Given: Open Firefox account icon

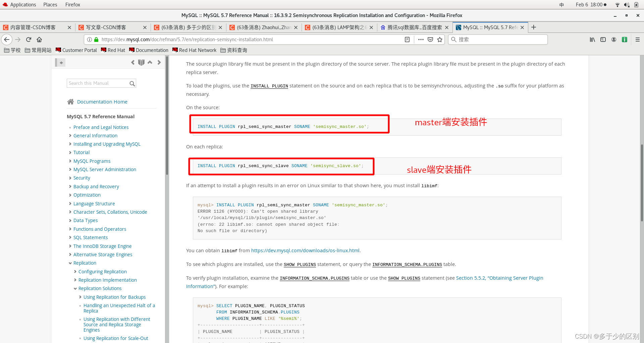Looking at the screenshot, I should point(614,40).
